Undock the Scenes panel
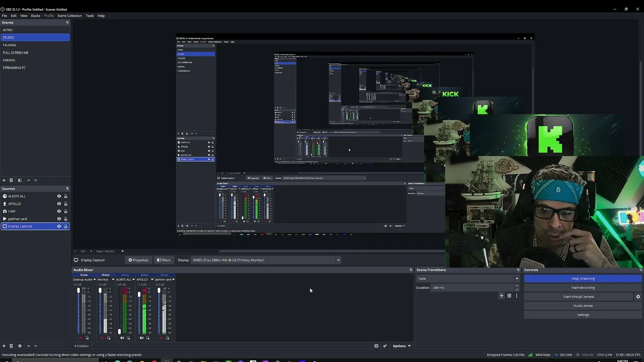The width and height of the screenshot is (644, 362). 67,23
